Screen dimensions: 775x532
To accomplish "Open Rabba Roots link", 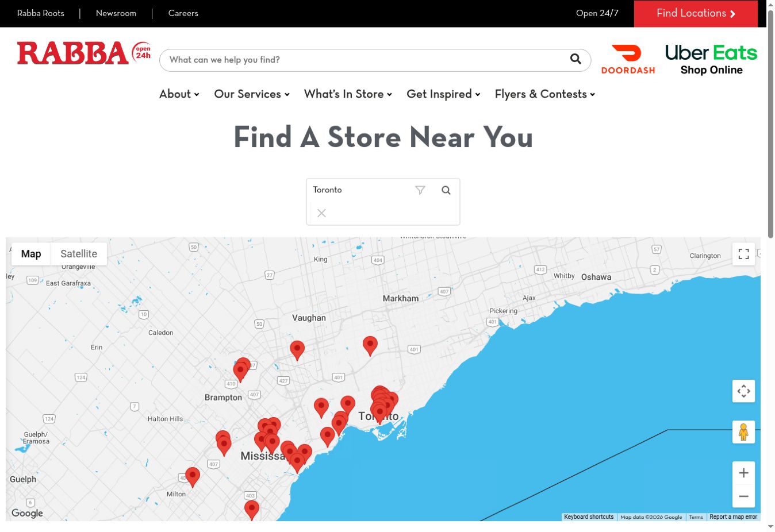I will click(41, 13).
